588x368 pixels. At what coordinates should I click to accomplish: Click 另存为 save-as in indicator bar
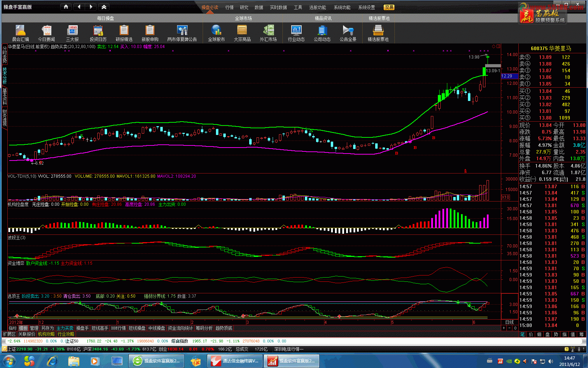click(x=47, y=328)
